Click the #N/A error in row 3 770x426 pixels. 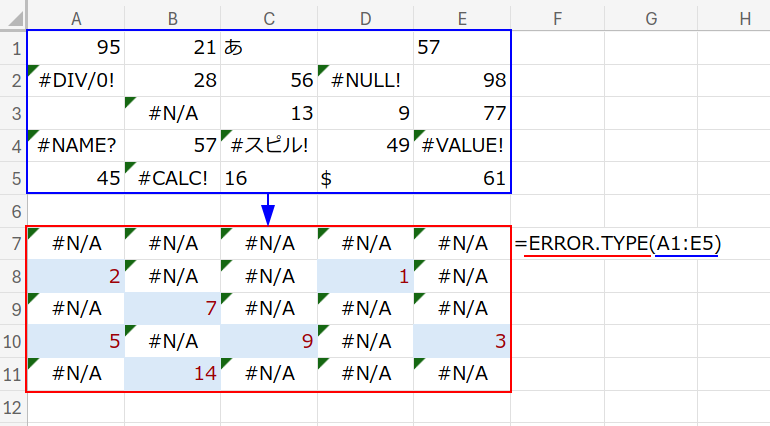pyautogui.click(x=173, y=113)
